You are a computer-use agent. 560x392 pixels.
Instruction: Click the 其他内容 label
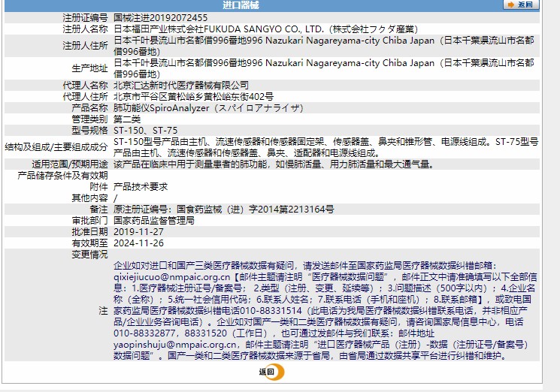point(89,198)
